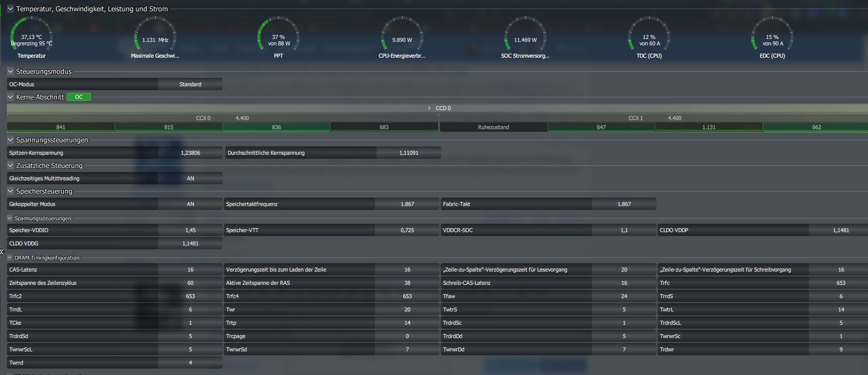This screenshot has height=375, width=868.
Task: Click CLDO VDDG value 1,1481
Action: point(190,243)
